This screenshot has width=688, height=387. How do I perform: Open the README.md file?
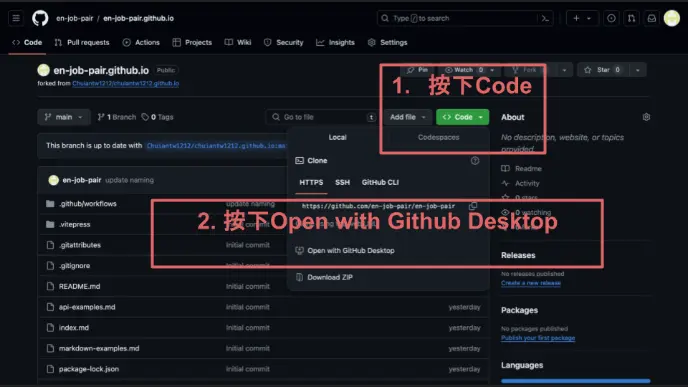[79, 286]
